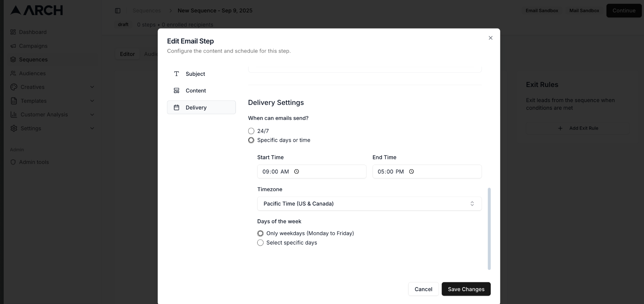Image resolution: width=644 pixels, height=304 pixels.
Task: Toggle the sidebar collapse icon
Action: [118, 10]
